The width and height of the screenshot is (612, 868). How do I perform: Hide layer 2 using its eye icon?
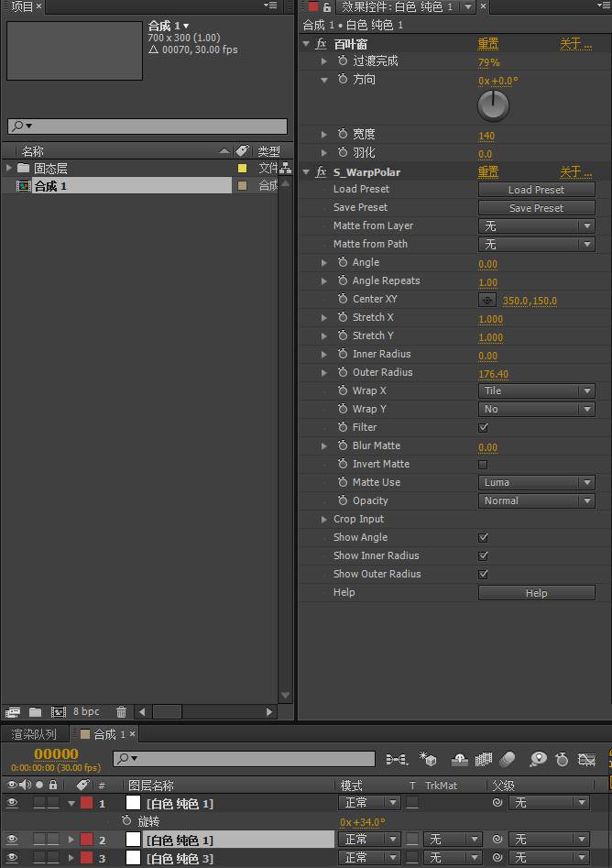12,840
